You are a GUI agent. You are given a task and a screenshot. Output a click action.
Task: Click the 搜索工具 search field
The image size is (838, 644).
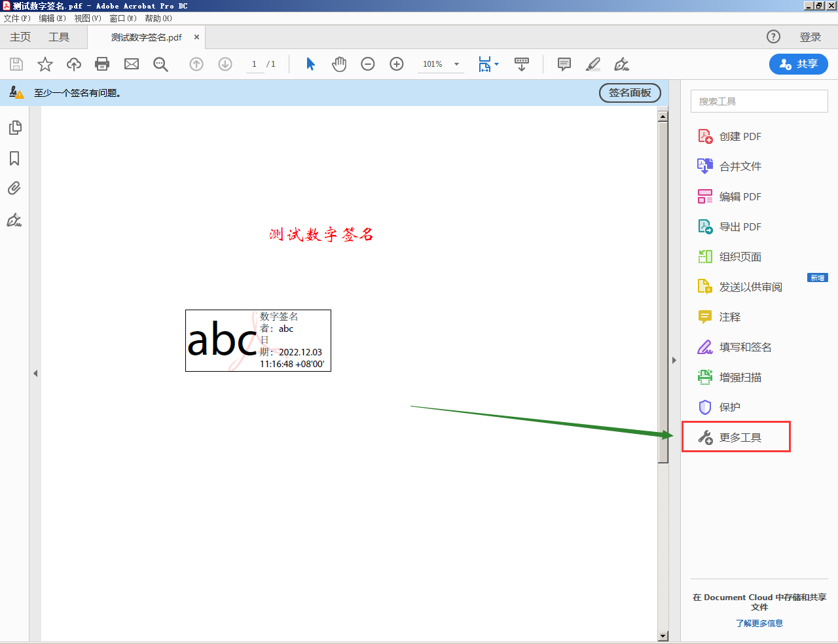tap(759, 101)
